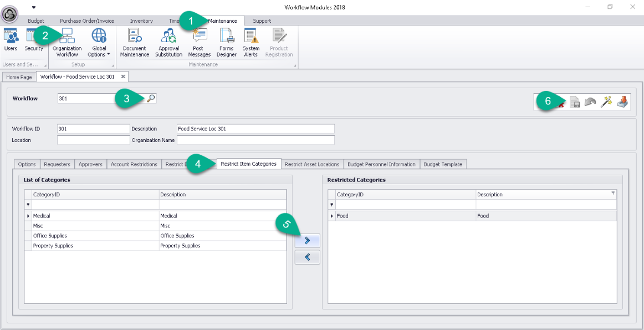Screen dimensions: 644x330
Task: Click the import tray arrow icon
Action: [622, 101]
